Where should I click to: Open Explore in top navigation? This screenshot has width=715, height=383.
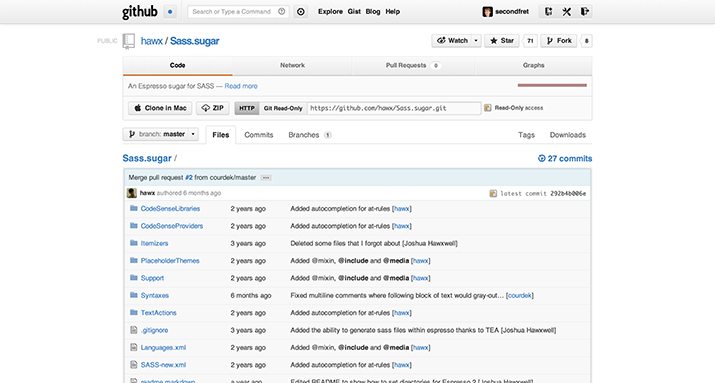tap(330, 12)
